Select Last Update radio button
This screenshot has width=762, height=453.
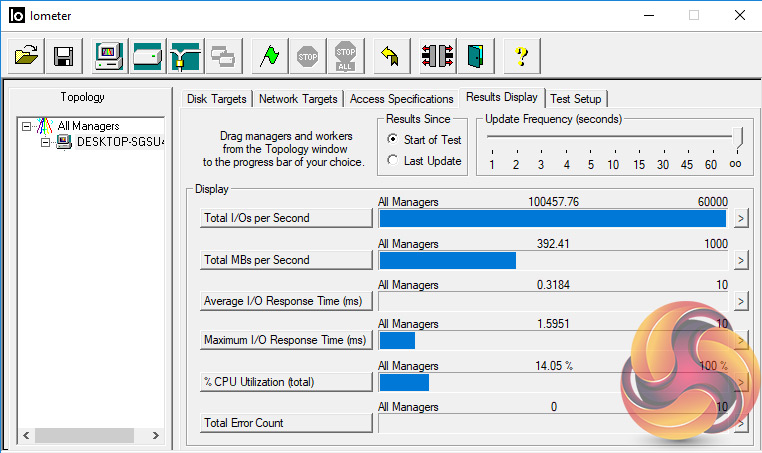(x=393, y=160)
